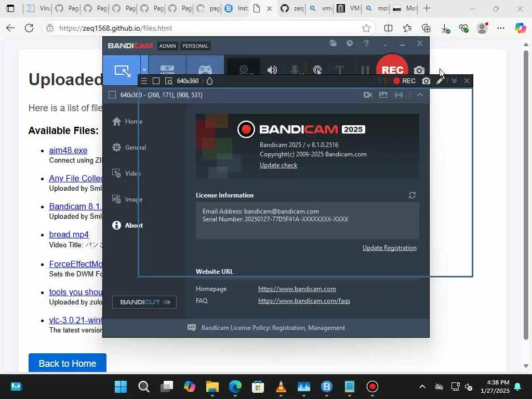
Task: Open Edge settings and more menu
Action: point(501,28)
